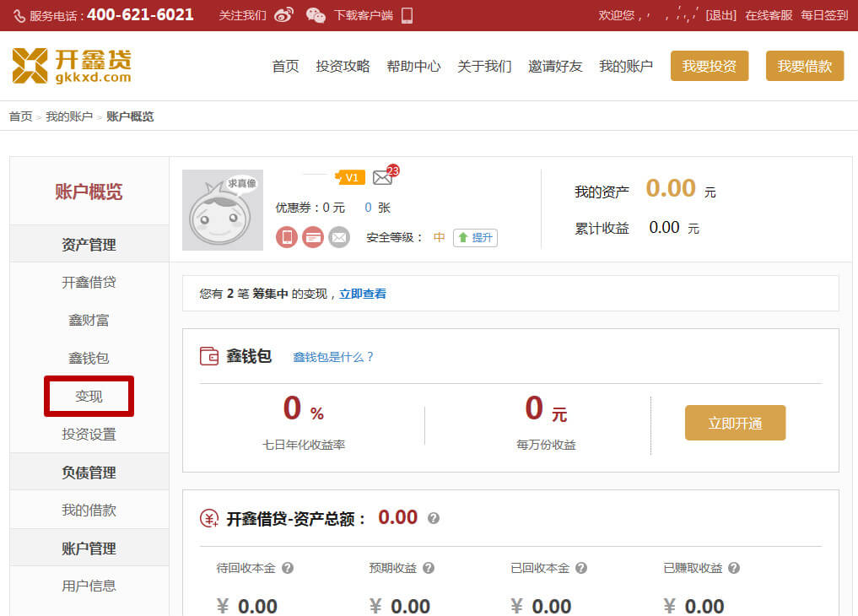The width and height of the screenshot is (858, 616).
Task: Select 我的借款 in the left sidebar
Action: pyautogui.click(x=89, y=511)
